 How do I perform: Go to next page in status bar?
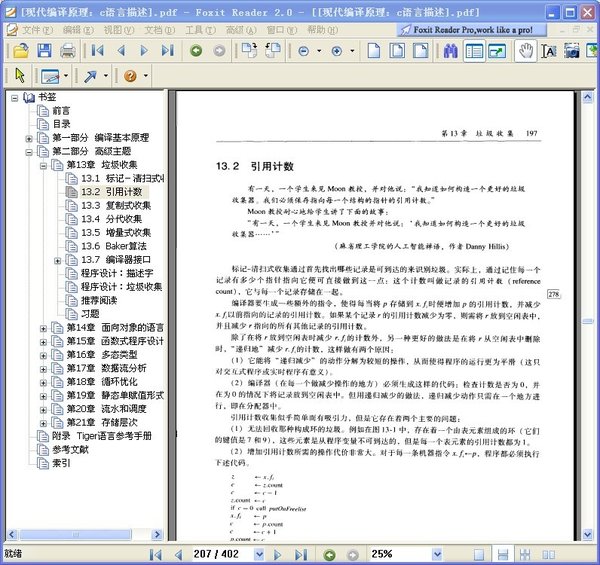click(x=277, y=554)
